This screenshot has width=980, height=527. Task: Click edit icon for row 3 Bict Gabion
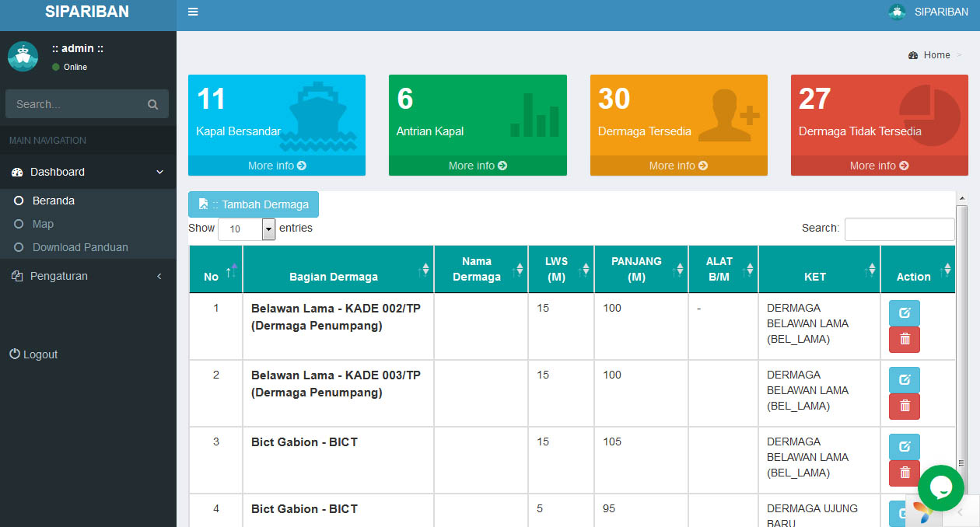[904, 447]
